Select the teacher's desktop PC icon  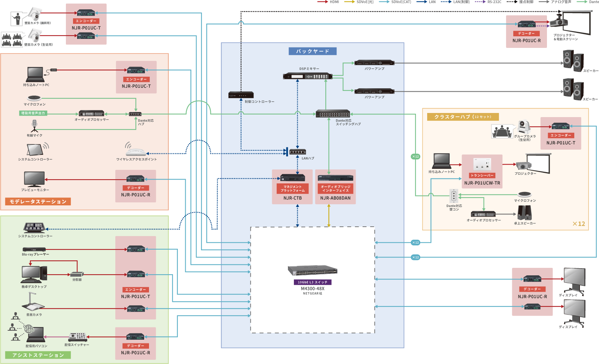click(x=34, y=275)
